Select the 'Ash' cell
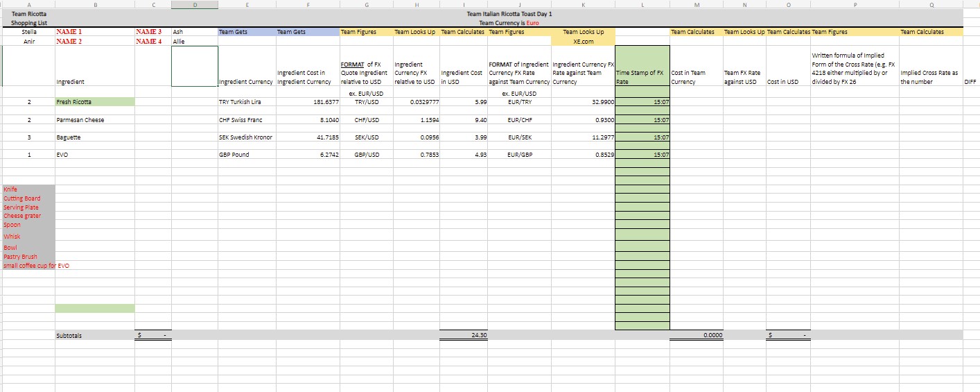This screenshot has width=980, height=392. 194,32
